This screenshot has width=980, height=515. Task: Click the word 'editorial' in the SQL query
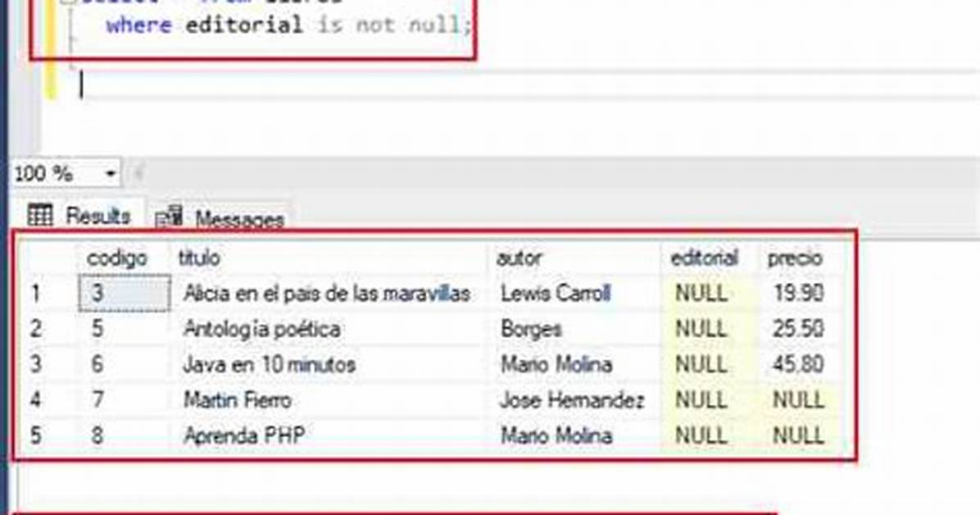pos(243,25)
